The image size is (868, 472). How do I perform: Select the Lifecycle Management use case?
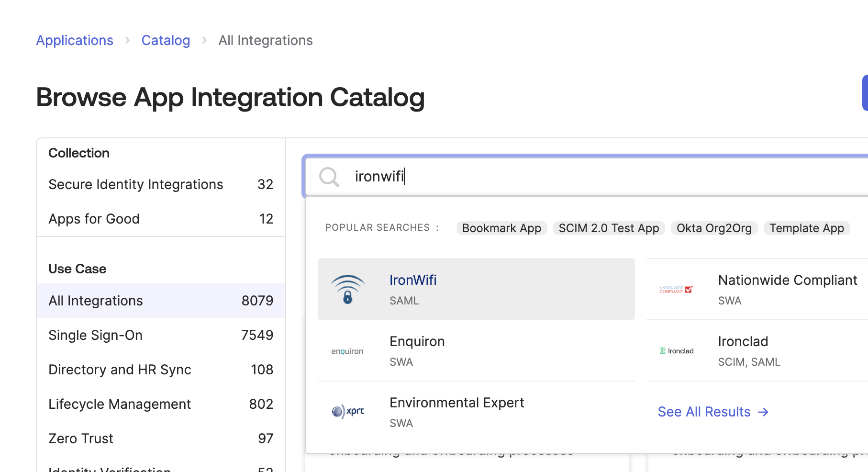(x=161, y=404)
